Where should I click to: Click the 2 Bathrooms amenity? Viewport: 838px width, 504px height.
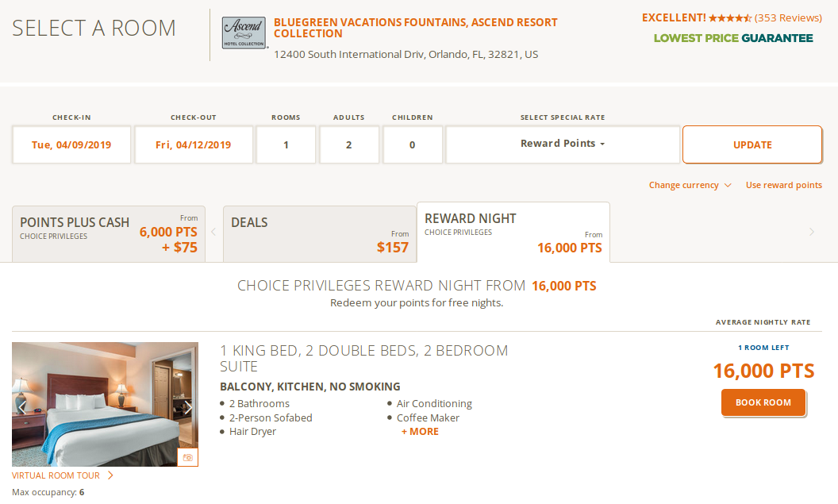click(259, 403)
